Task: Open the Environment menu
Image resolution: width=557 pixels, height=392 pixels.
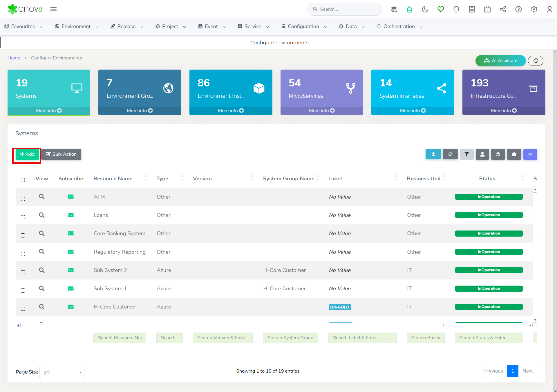Action: [76, 26]
